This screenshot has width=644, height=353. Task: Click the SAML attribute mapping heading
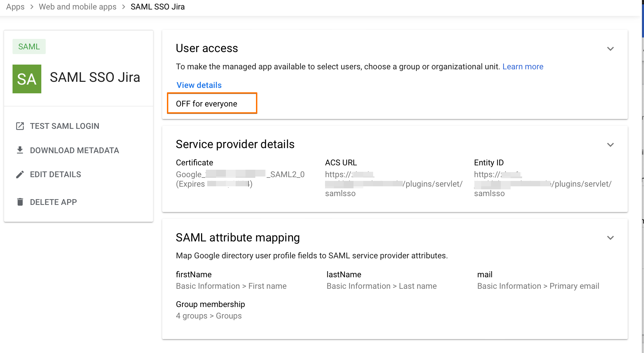click(x=238, y=238)
